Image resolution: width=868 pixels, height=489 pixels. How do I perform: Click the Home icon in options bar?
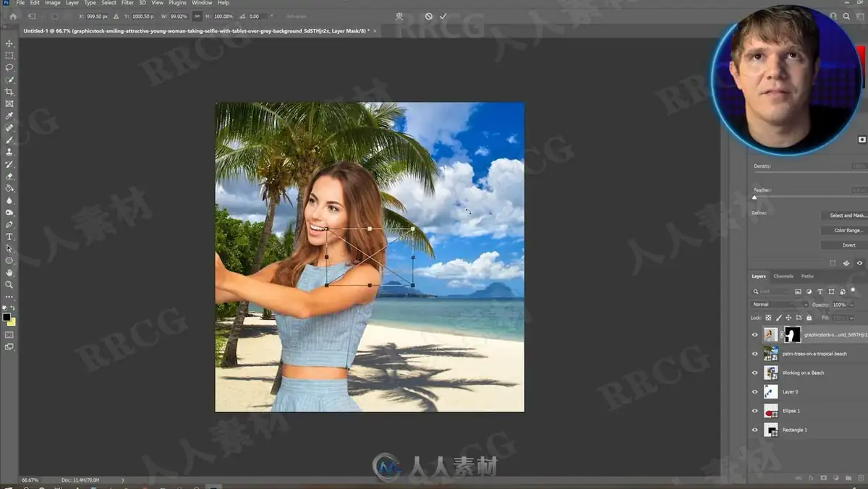click(x=13, y=16)
